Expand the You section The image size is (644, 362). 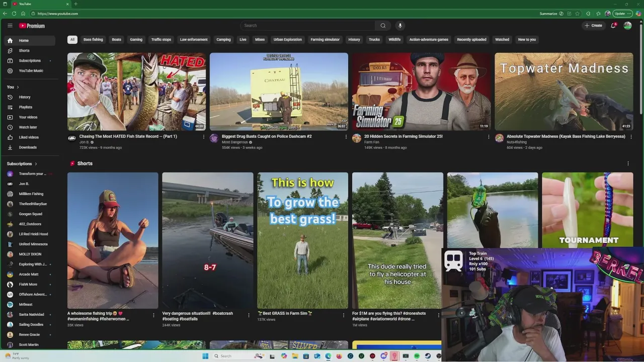[x=13, y=87]
